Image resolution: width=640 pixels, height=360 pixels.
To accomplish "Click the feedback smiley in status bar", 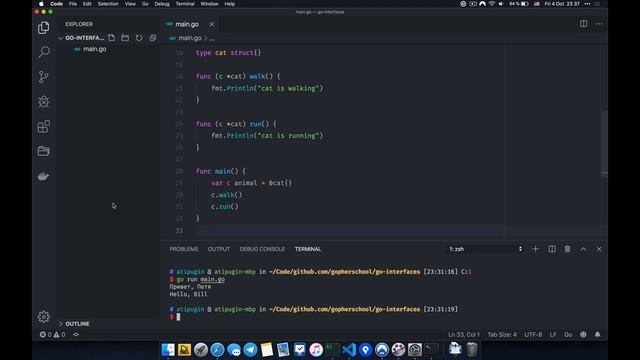I will 583,335.
